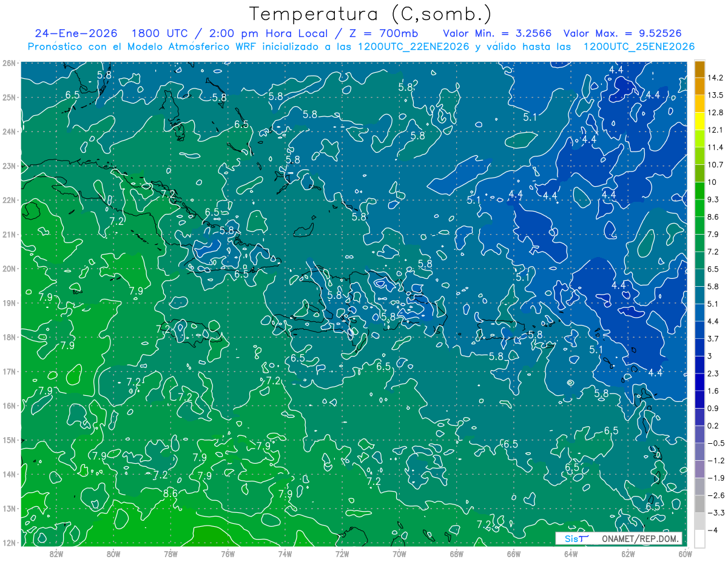Click the '0.9' color scale label
Image resolution: width=728 pixels, height=562 pixels.
pyautogui.click(x=715, y=408)
